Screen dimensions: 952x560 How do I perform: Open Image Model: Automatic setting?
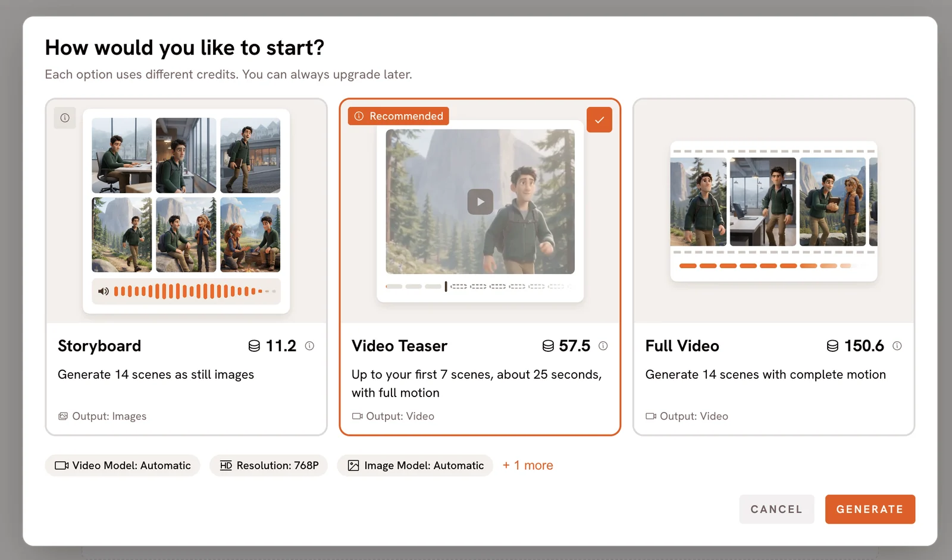tap(415, 465)
